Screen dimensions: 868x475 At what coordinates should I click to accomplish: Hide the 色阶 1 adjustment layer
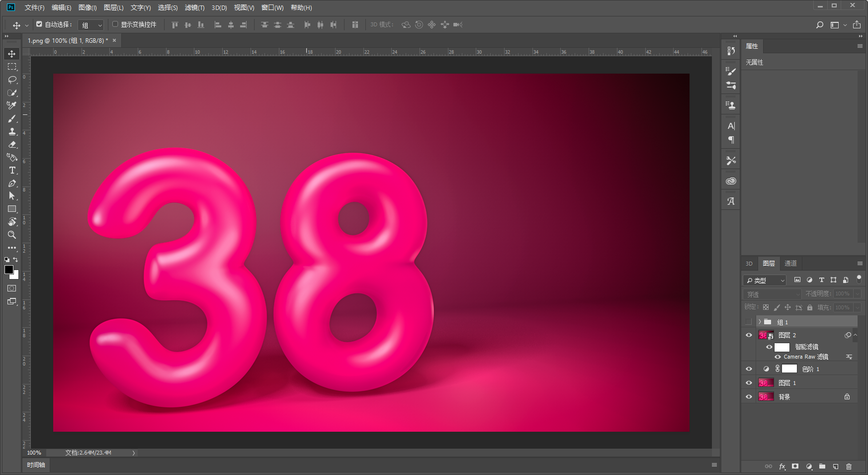749,369
